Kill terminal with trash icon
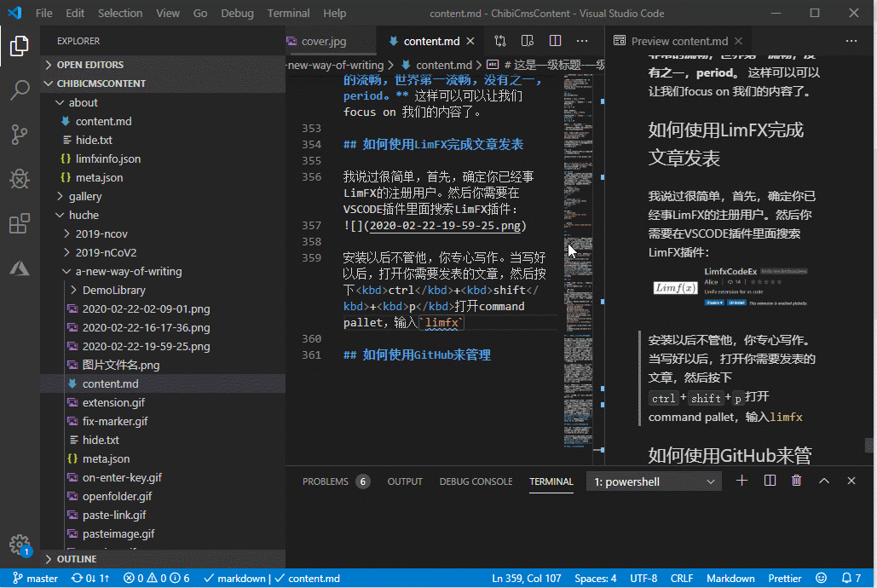 coord(796,481)
